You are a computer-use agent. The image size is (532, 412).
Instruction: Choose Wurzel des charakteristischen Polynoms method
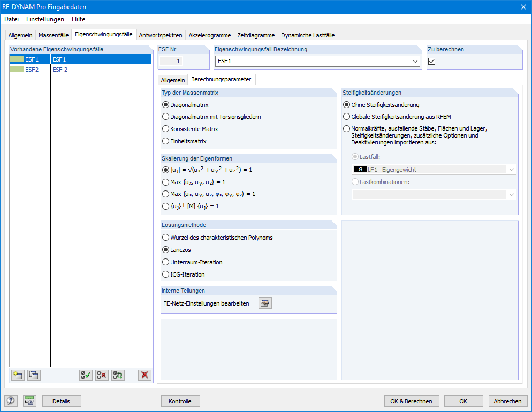[165, 238]
